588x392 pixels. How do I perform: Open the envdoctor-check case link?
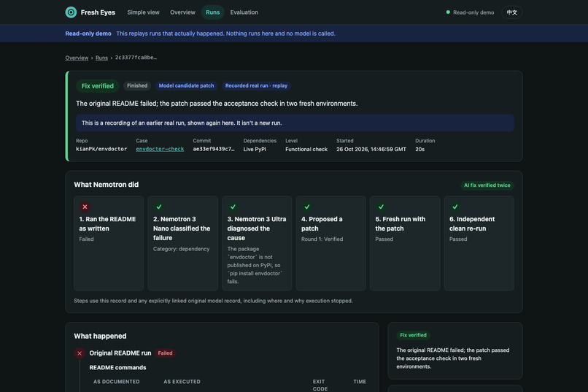click(160, 149)
